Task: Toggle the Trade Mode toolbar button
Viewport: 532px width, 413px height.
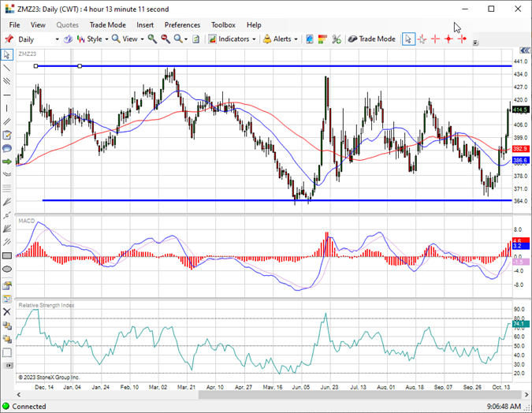Action: 372,39
